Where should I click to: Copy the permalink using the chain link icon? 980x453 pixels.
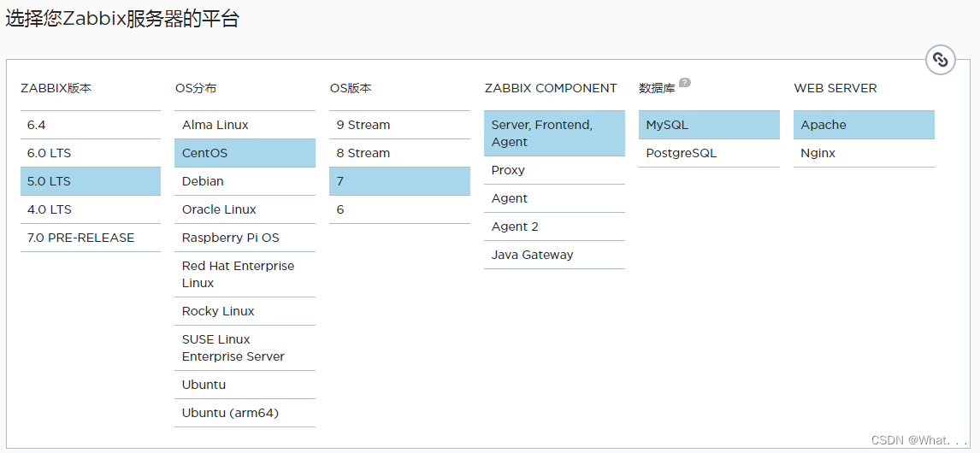point(940,60)
